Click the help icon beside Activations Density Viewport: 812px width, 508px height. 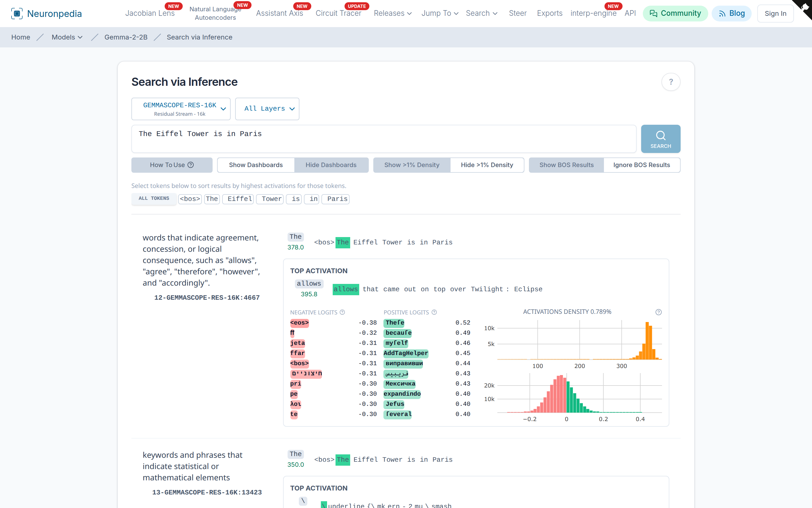pos(658,312)
